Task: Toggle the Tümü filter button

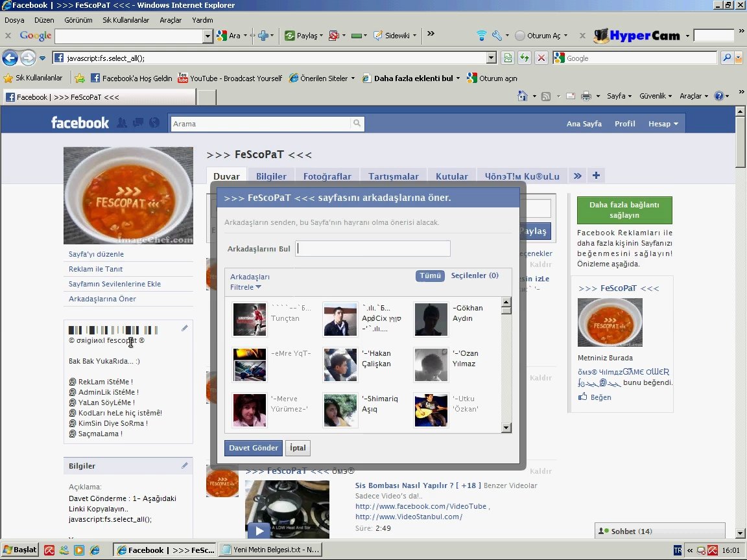Action: point(430,275)
